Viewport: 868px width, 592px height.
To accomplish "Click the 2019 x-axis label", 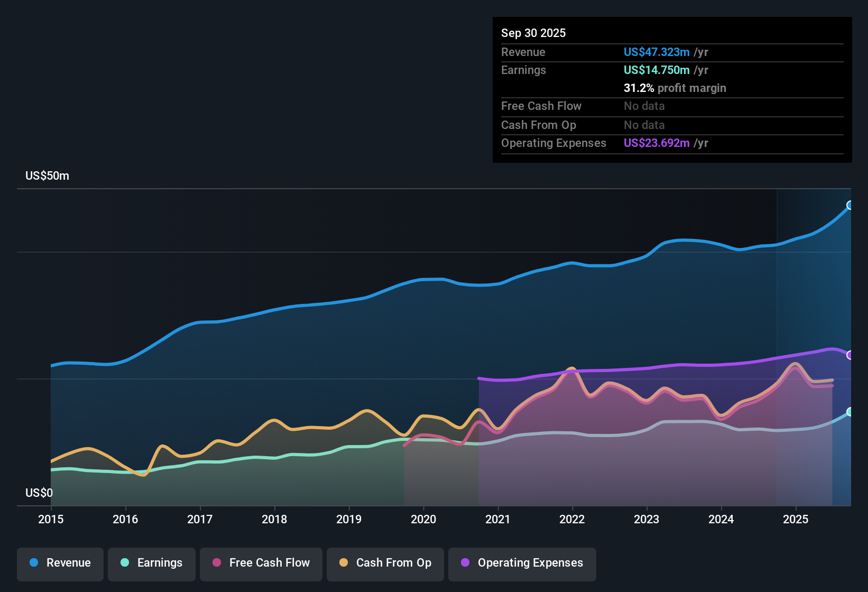I will pos(349,520).
